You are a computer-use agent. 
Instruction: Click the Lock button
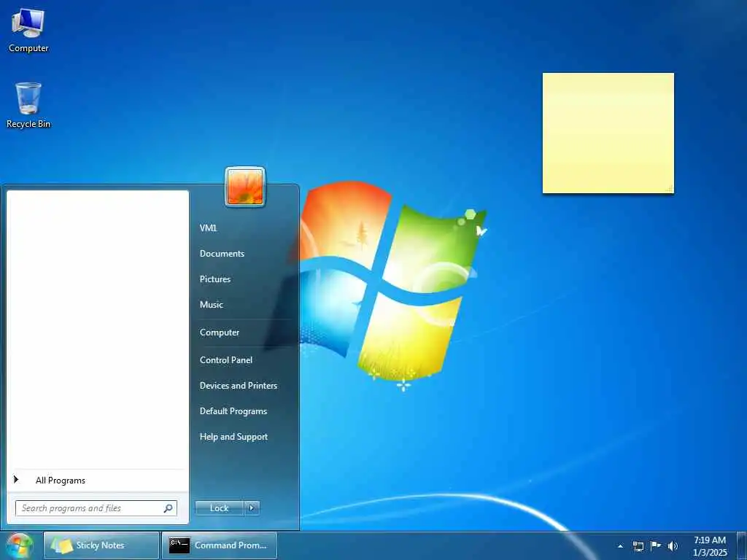pyautogui.click(x=219, y=508)
